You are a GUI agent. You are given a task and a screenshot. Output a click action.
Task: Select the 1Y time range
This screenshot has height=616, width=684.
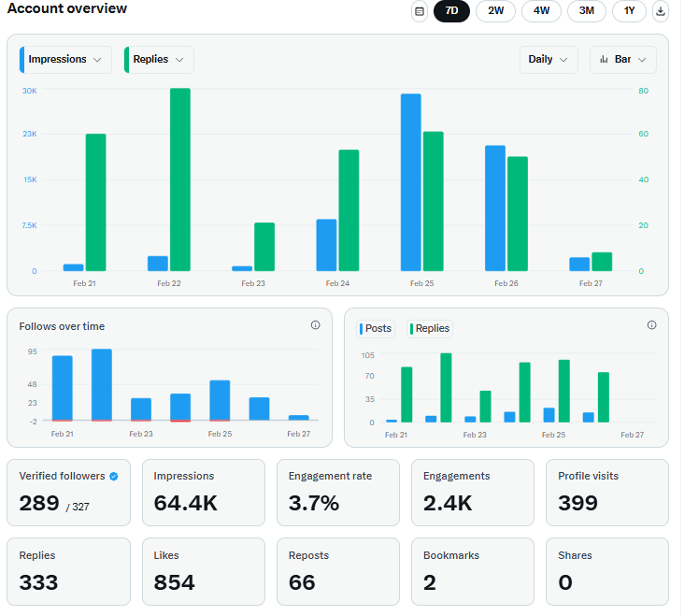click(629, 11)
